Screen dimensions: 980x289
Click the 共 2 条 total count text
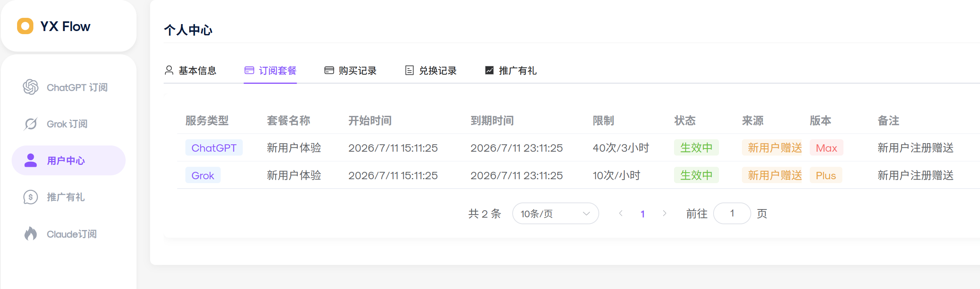[x=485, y=214]
